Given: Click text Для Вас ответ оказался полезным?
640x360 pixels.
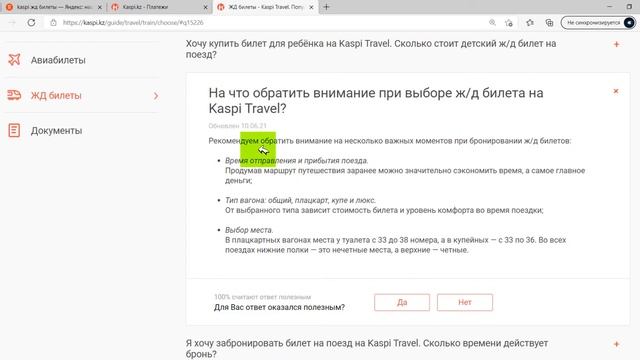Looking at the screenshot, I should 279,307.
